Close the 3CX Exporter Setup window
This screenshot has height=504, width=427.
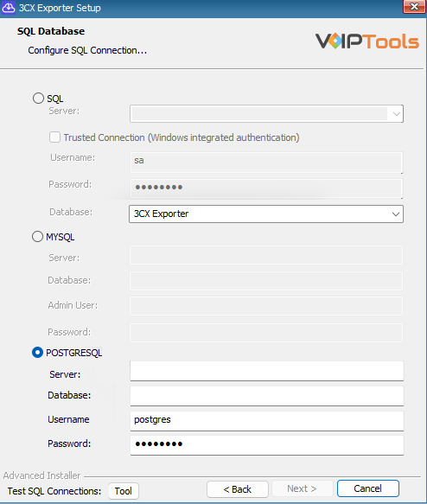point(414,6)
